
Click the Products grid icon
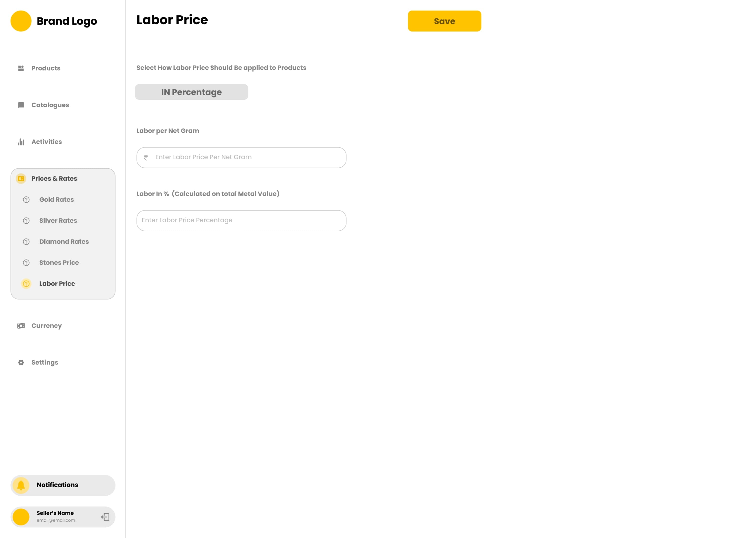pos(21,68)
